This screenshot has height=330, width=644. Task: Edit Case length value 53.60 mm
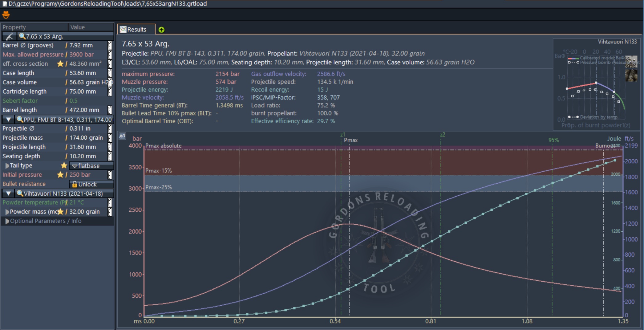pyautogui.click(x=83, y=73)
